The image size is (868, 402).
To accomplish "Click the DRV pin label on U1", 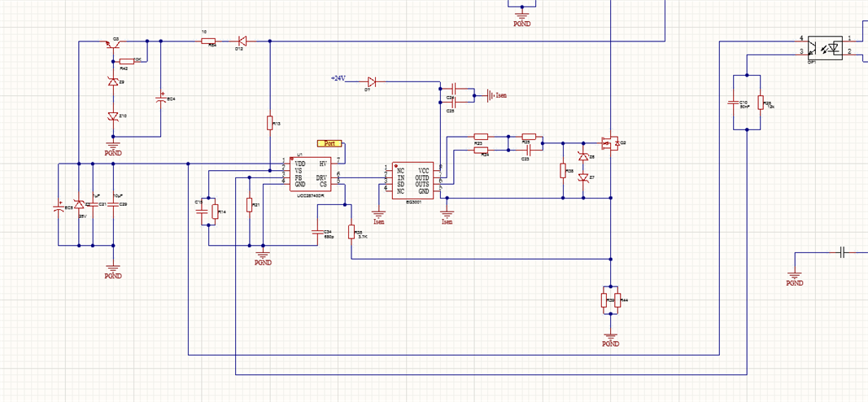I will (321, 177).
